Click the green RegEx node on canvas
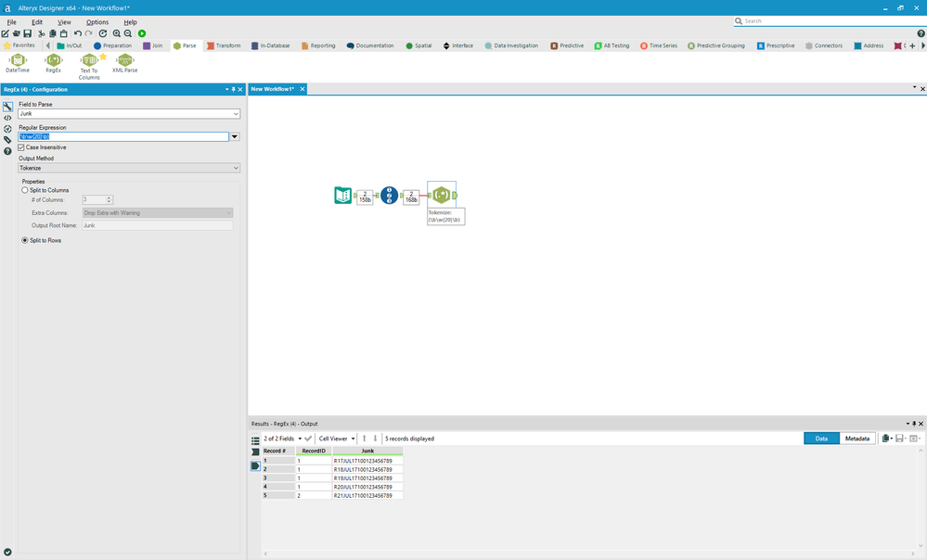The width and height of the screenshot is (927, 560). click(x=441, y=195)
